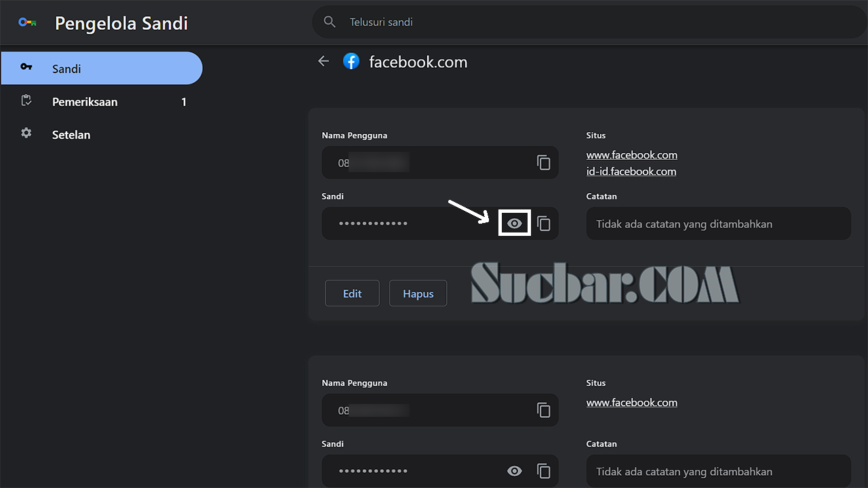Open the Setelan sidebar tab
The width and height of the screenshot is (868, 488).
coord(102,134)
